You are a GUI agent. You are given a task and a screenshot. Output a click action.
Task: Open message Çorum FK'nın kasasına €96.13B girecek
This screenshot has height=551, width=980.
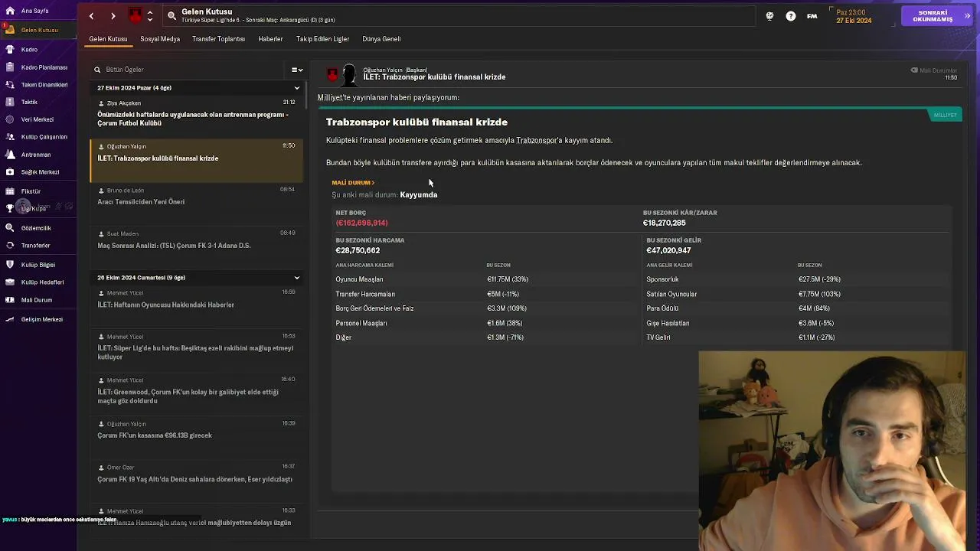pos(197,438)
